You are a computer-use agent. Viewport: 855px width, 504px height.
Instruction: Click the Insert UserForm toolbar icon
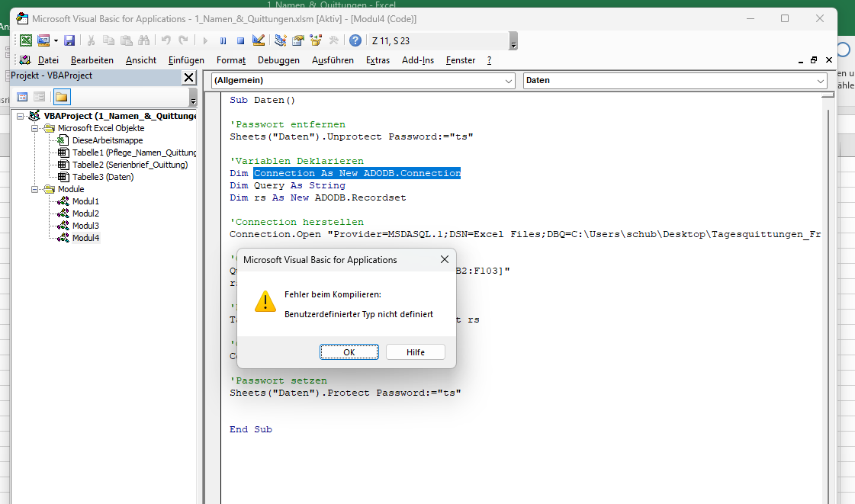pyautogui.click(x=43, y=40)
